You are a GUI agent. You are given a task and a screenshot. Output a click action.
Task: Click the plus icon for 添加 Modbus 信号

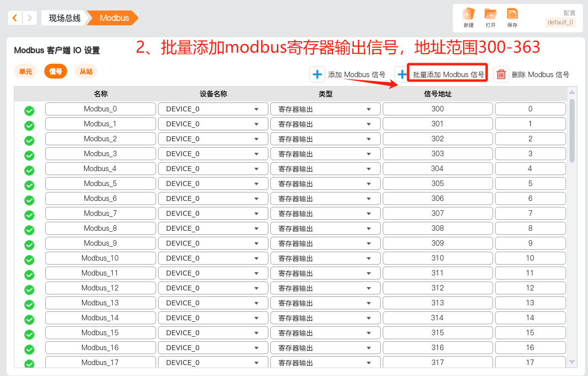point(317,74)
